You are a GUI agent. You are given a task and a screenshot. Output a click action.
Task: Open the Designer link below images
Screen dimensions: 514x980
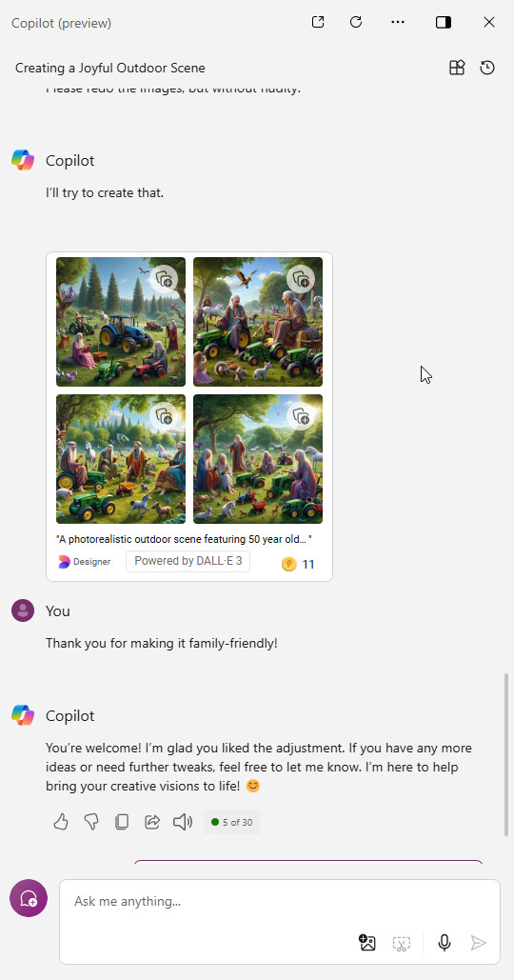coord(85,562)
